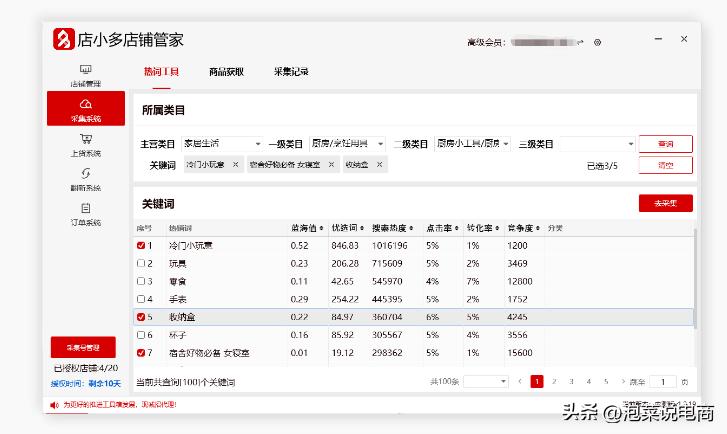Click the red speaker announcement icon

[x=54, y=405]
